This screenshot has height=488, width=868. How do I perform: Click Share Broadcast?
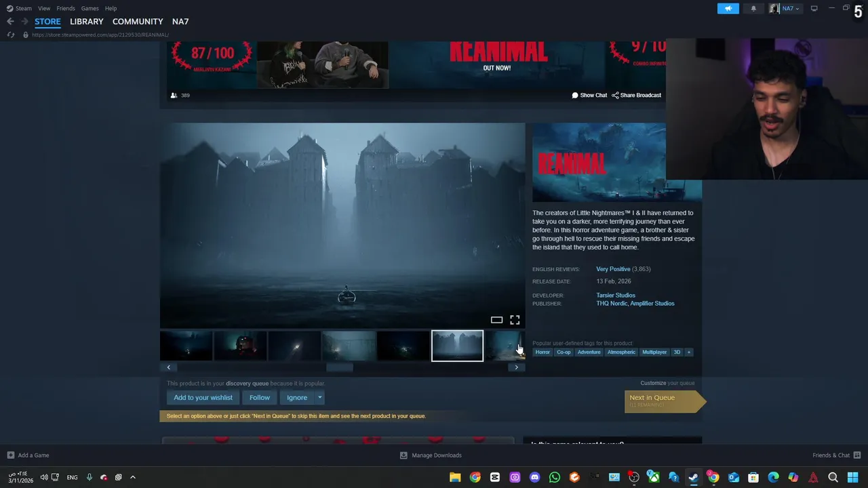click(x=636, y=96)
